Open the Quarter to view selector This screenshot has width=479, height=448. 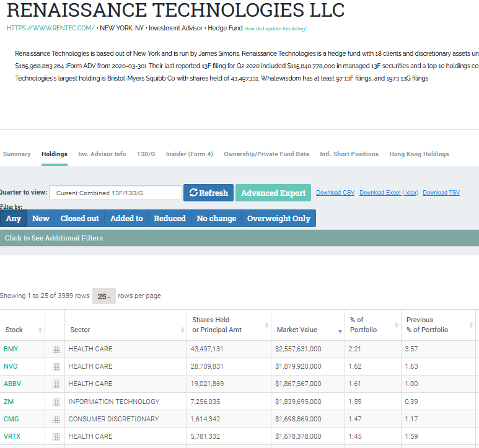115,193
